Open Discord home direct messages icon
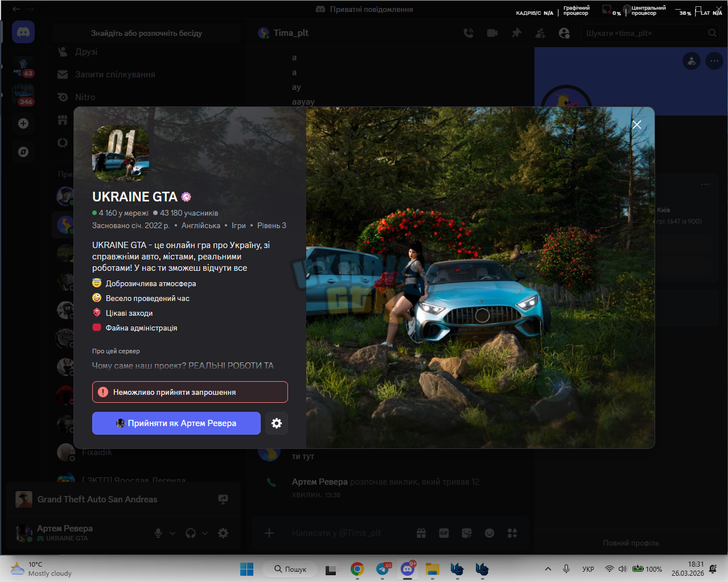Viewport: 728px width, 582px height. [23, 32]
